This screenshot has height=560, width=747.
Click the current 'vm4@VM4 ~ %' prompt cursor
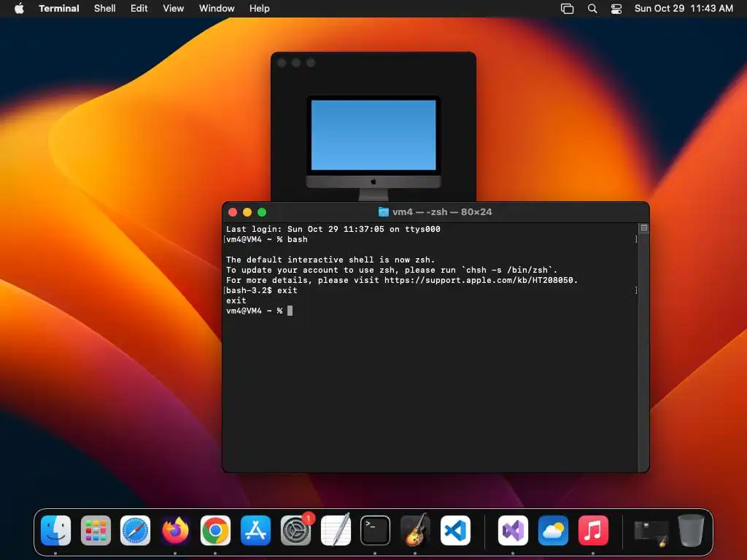290,311
